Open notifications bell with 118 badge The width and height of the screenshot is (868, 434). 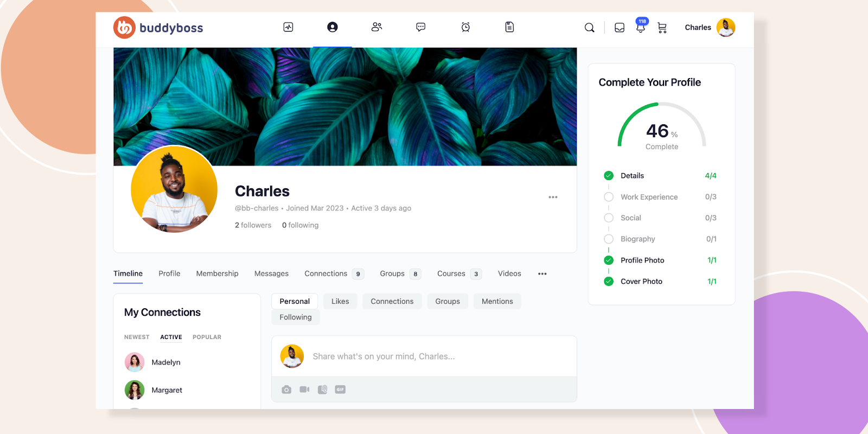point(641,26)
